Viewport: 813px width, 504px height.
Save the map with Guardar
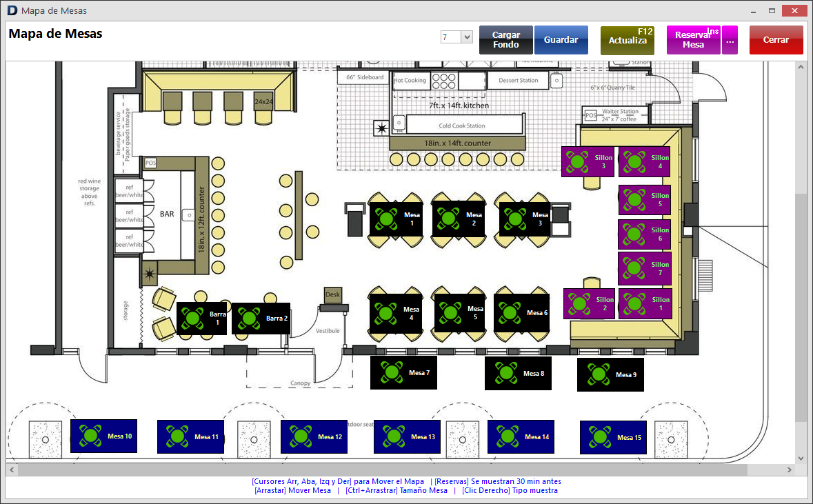click(561, 40)
